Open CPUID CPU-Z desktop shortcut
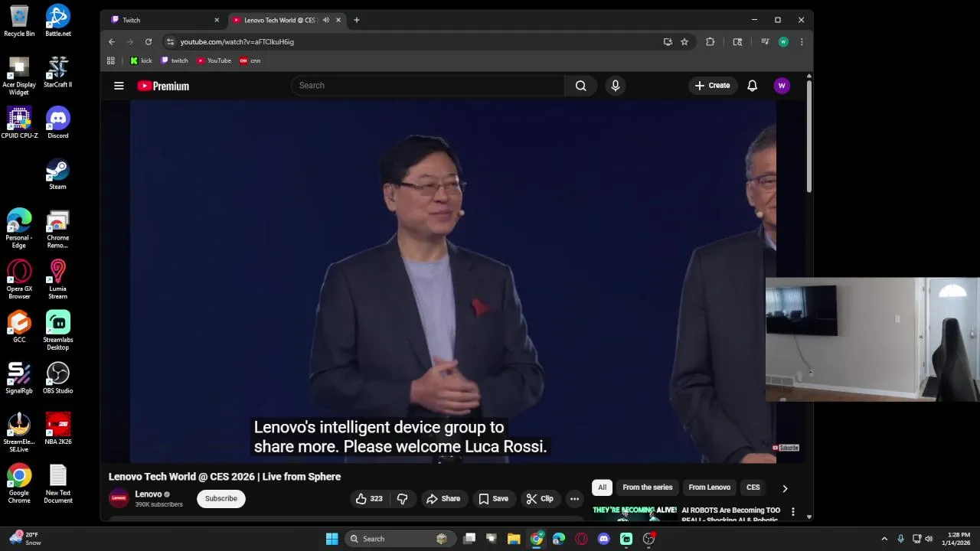Screen dimensions: 980x551 (19, 122)
